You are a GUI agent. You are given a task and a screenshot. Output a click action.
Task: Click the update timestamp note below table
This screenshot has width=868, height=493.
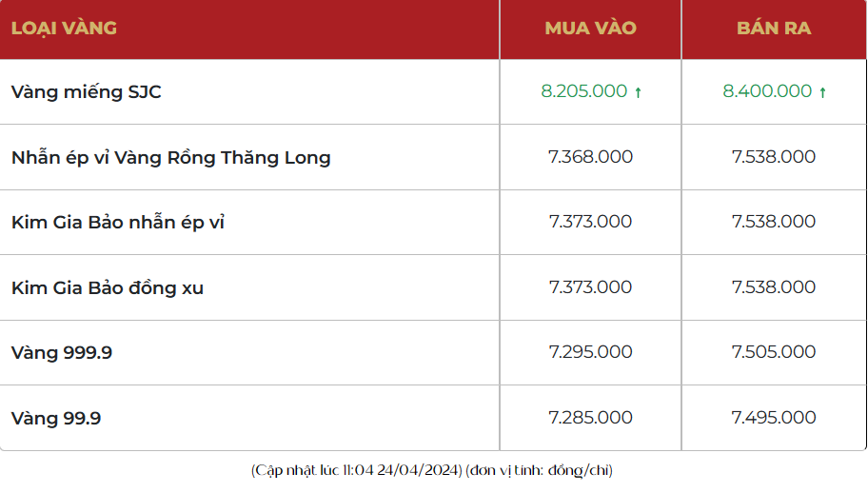click(433, 470)
